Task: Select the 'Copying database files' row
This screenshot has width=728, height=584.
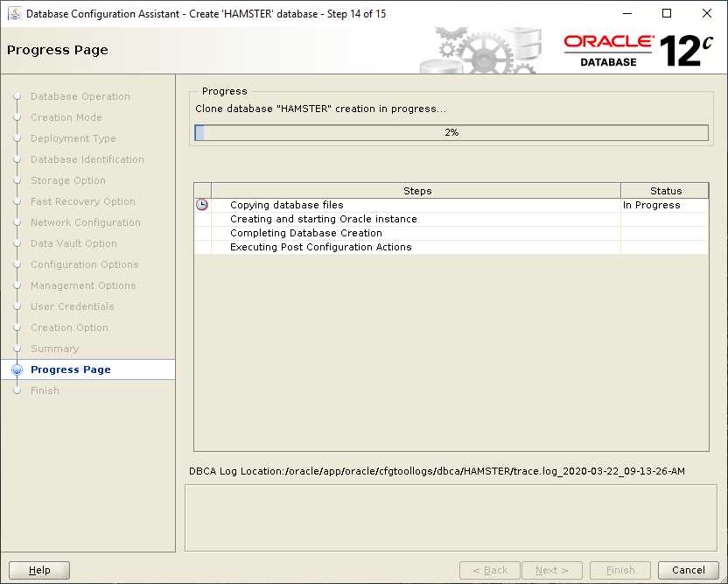Action: 451,205
